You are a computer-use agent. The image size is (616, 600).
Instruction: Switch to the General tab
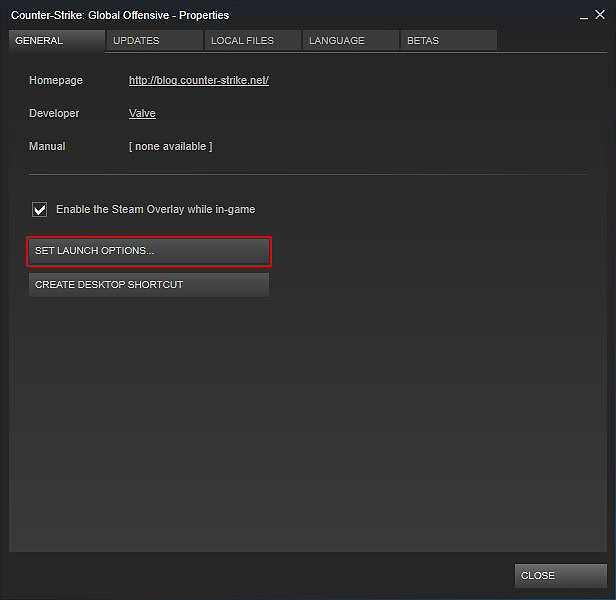57,40
